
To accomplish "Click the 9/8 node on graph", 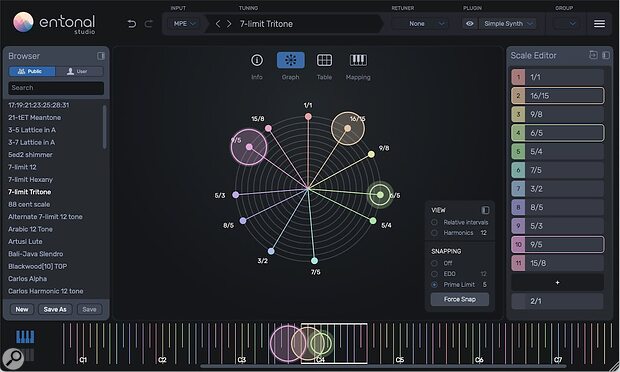I will [371, 154].
